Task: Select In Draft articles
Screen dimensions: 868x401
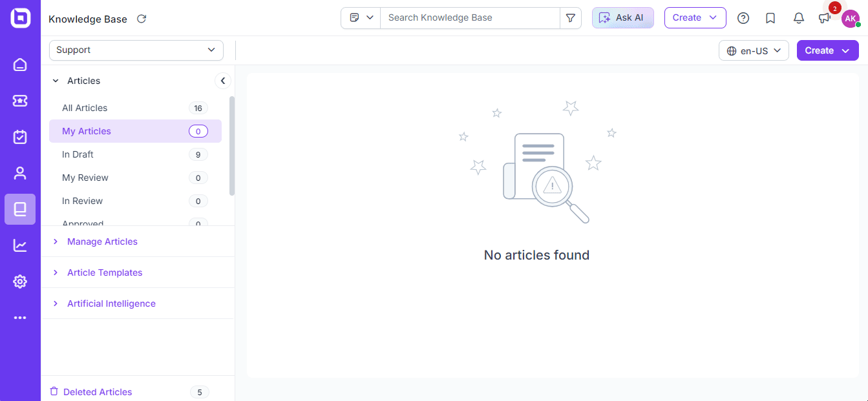Action: coord(135,154)
